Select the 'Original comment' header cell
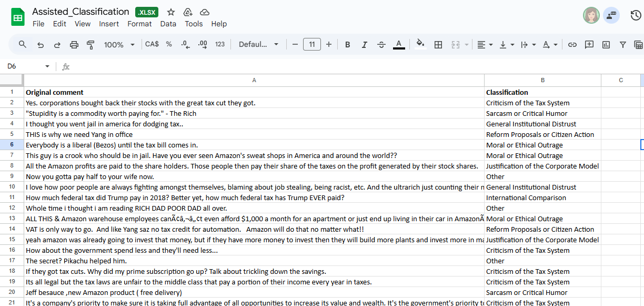This screenshot has height=306, width=644. point(254,92)
